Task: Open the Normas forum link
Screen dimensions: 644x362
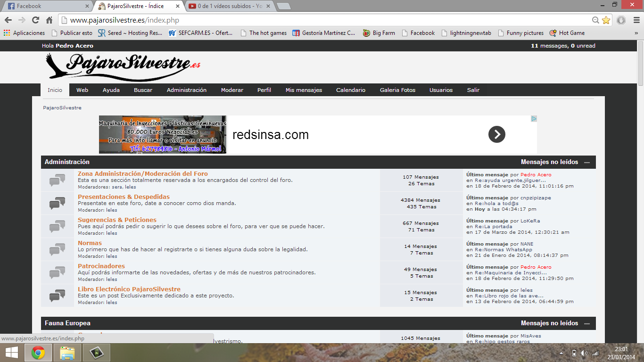Action: (x=90, y=243)
